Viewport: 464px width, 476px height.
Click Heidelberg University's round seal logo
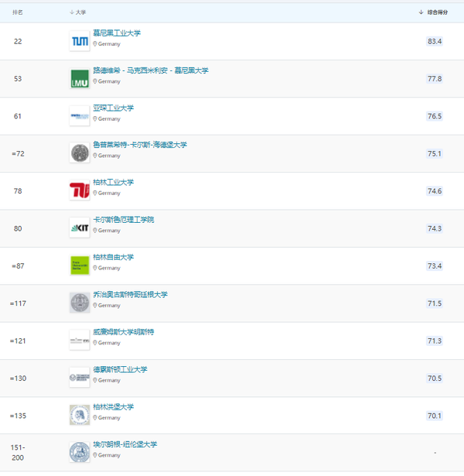[x=80, y=152]
